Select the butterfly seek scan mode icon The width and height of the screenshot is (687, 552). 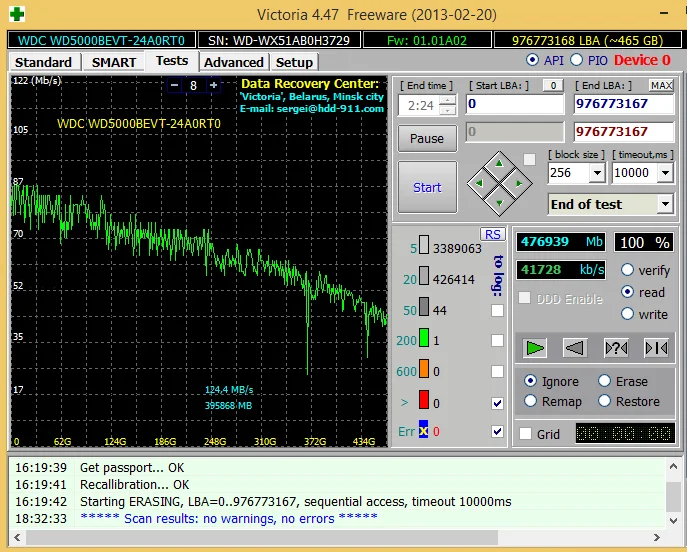tap(656, 348)
